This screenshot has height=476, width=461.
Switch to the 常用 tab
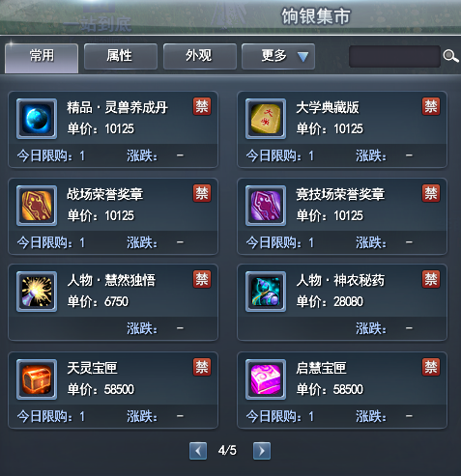[42, 58]
